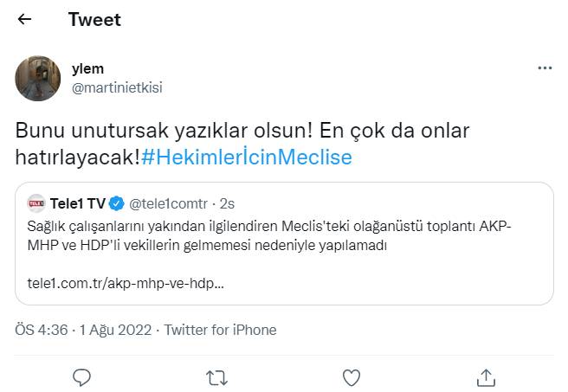Click the back arrow icon
The width and height of the screenshot is (568, 392).
pyautogui.click(x=24, y=19)
